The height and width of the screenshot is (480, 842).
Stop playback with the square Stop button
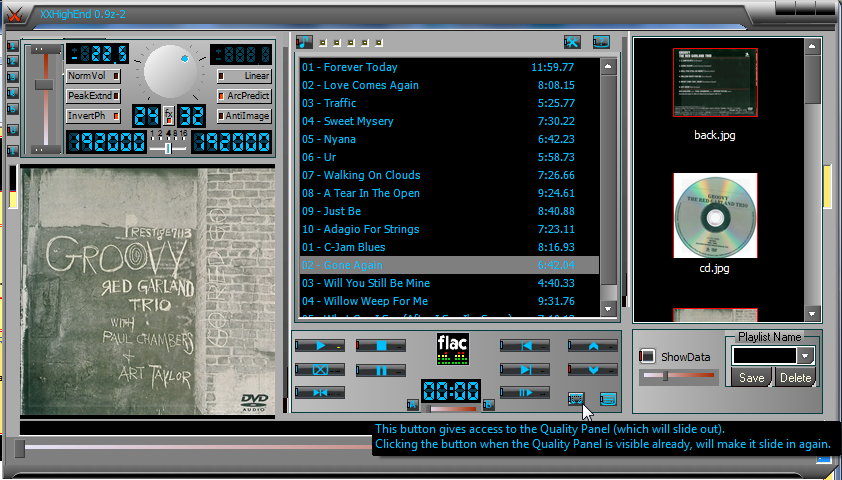pos(381,346)
